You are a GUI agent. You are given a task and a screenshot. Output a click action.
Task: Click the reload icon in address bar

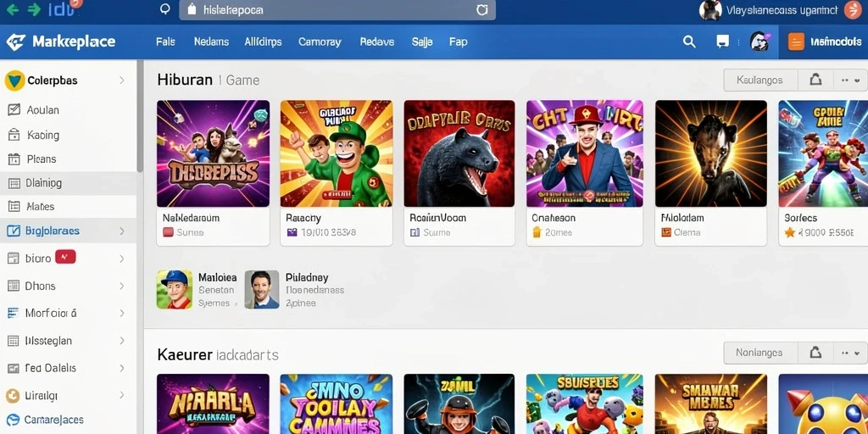(482, 9)
